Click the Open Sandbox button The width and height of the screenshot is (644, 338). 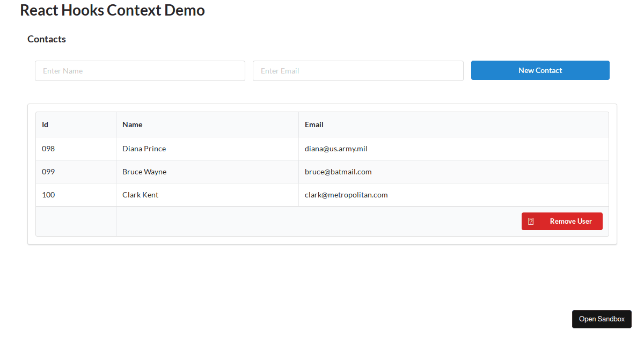pyautogui.click(x=602, y=319)
